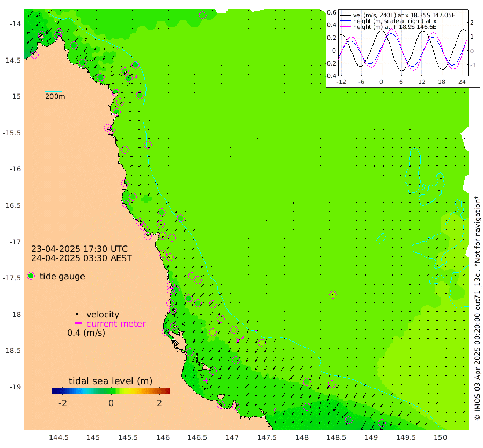
Task: Click the '-16.5' latitude axis label
Action: 12,205
